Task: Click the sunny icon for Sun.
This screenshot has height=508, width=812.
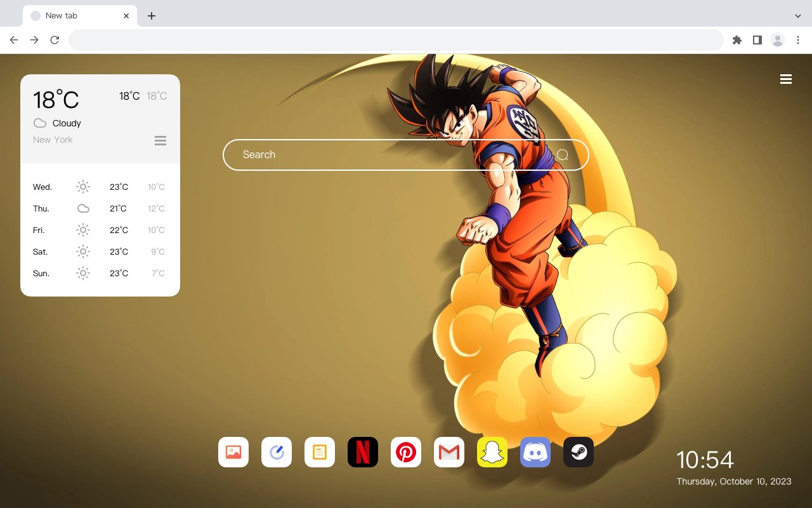Action: click(83, 273)
